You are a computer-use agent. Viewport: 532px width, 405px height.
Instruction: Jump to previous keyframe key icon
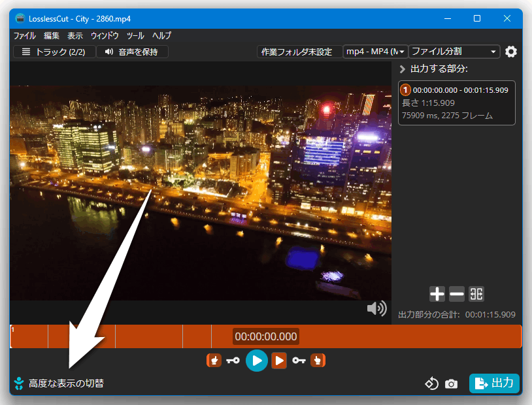tap(233, 360)
